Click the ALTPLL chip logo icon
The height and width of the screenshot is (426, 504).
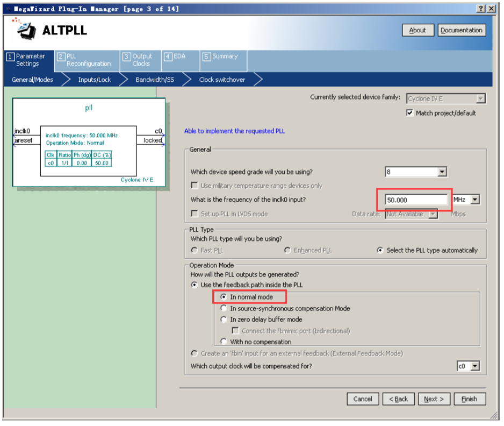pyautogui.click(x=24, y=29)
